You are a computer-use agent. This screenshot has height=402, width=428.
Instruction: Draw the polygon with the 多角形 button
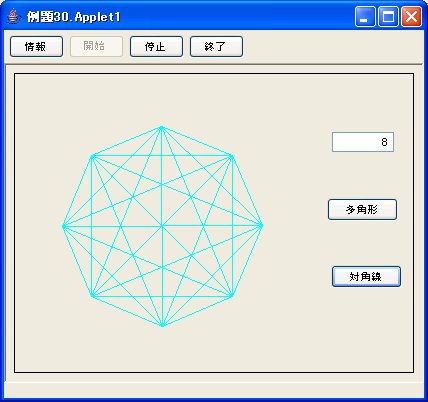[x=362, y=210]
